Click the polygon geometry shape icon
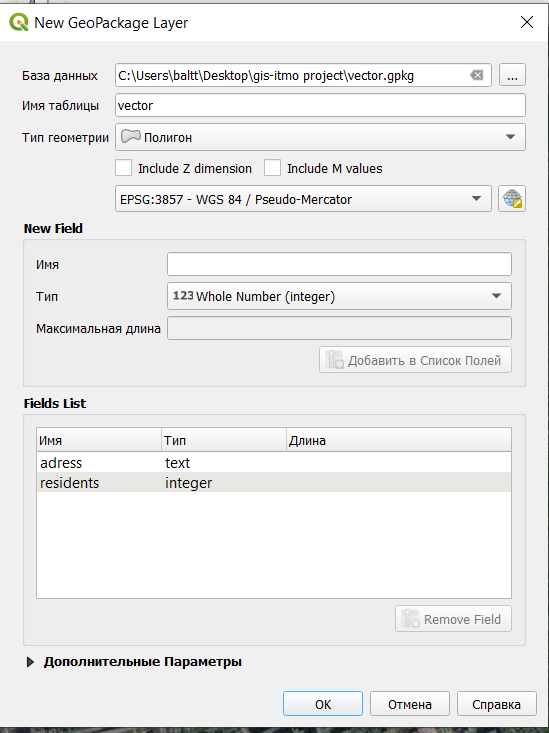 [131, 137]
